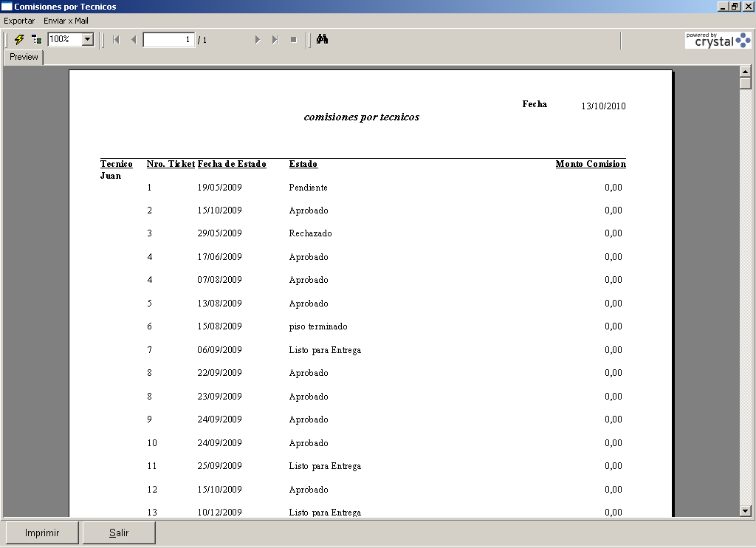Screen dimensions: 756x548
Task: Toggle the group tree icon
Action: [37, 40]
